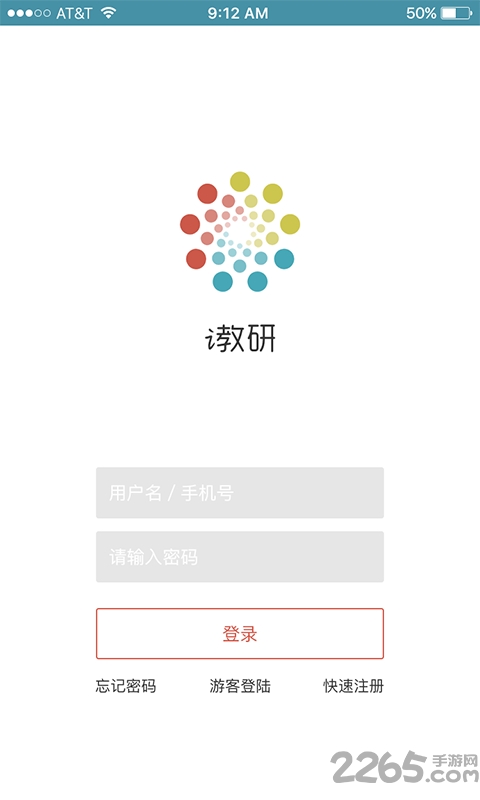
Task: Open the 忘记密码 forgot password link
Action: click(x=125, y=686)
